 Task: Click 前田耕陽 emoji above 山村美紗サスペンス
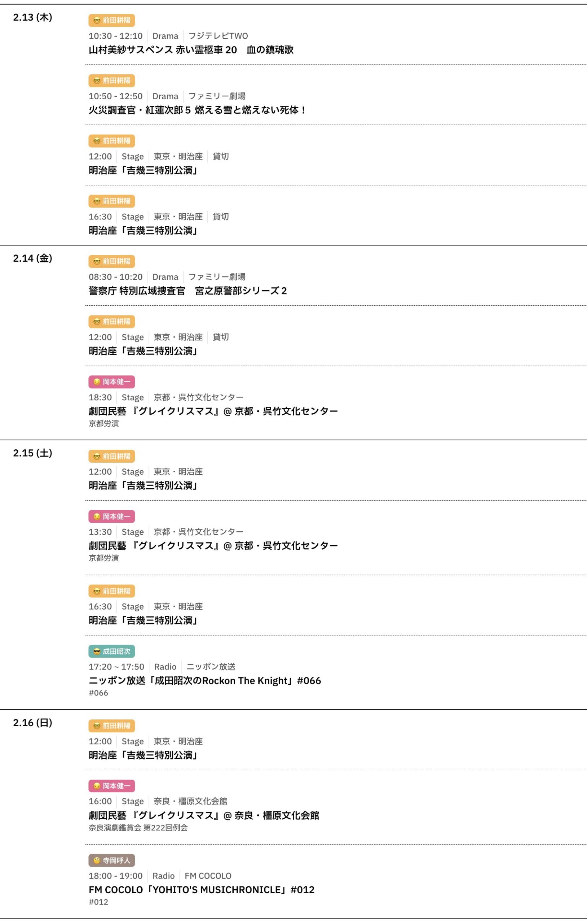point(97,20)
